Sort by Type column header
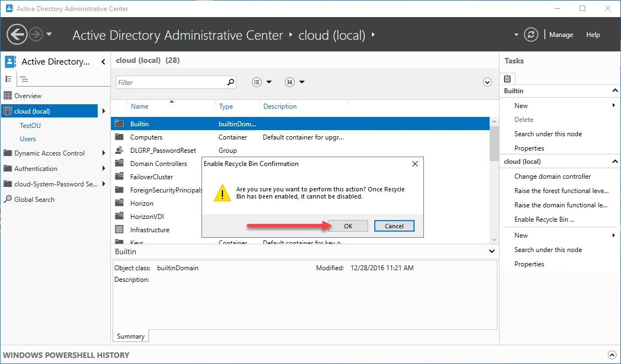621x364 pixels. 226,106
